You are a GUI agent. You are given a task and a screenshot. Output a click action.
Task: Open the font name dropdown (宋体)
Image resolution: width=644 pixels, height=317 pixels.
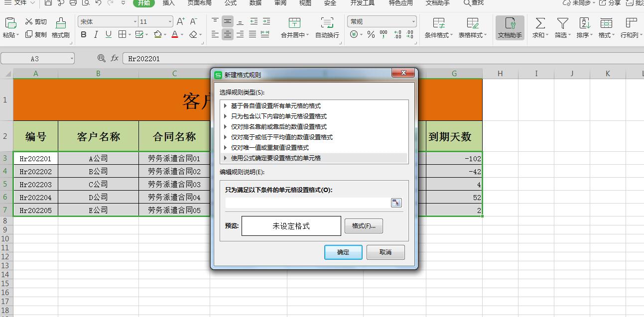tap(135, 22)
